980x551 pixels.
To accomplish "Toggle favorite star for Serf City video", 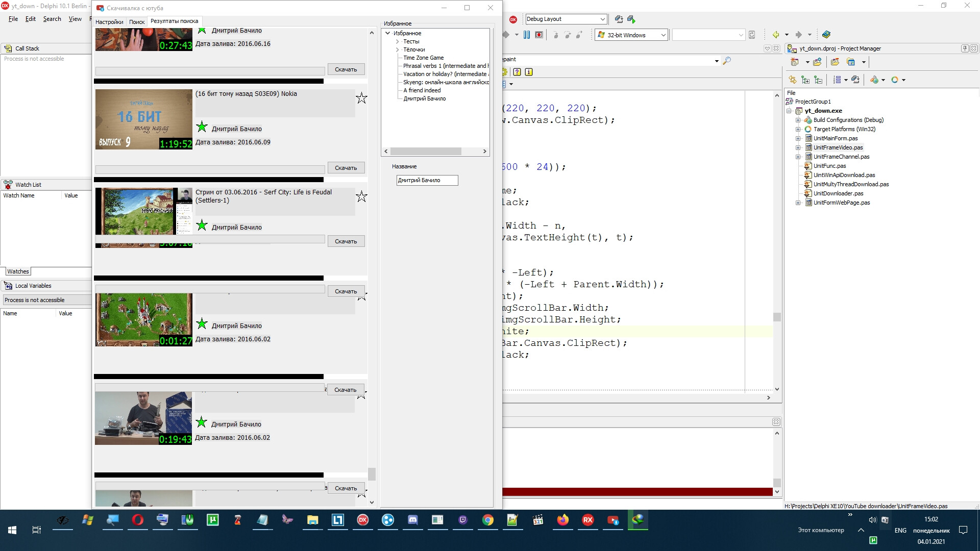I will tap(361, 196).
